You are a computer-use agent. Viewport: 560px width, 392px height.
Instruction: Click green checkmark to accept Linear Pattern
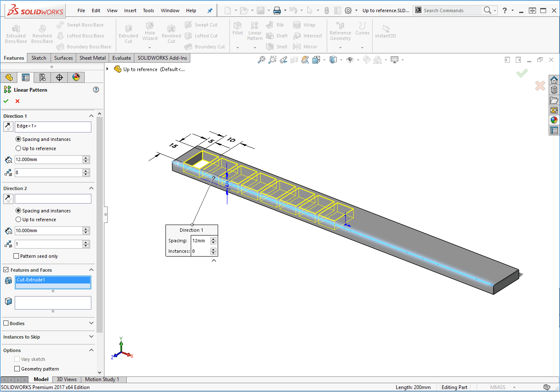(6, 101)
